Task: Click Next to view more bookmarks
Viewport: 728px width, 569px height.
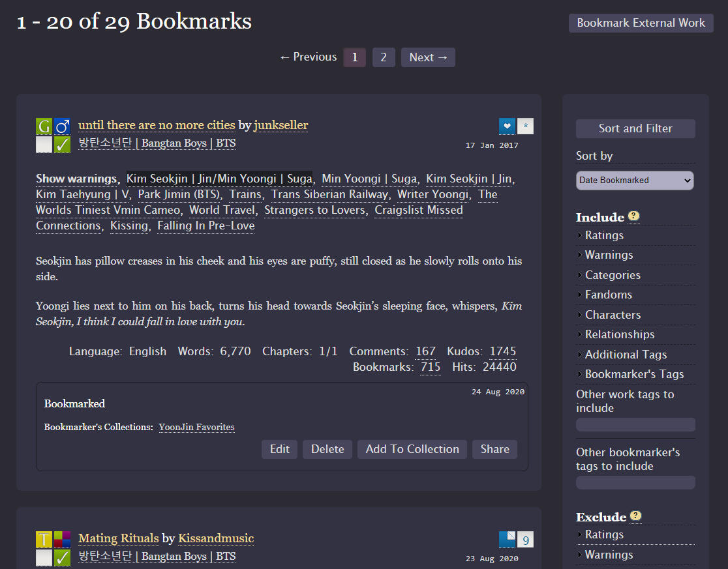Action: coord(428,57)
